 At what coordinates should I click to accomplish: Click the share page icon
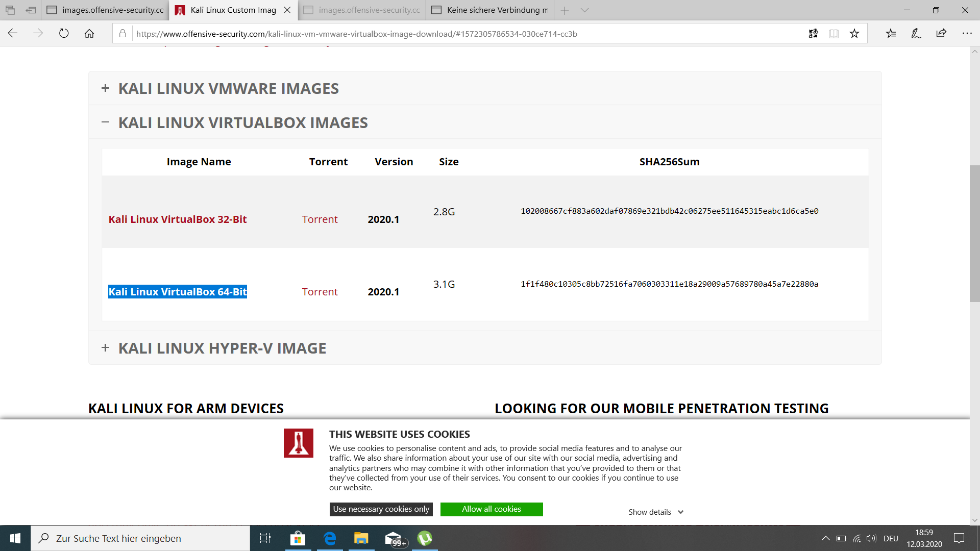point(941,34)
